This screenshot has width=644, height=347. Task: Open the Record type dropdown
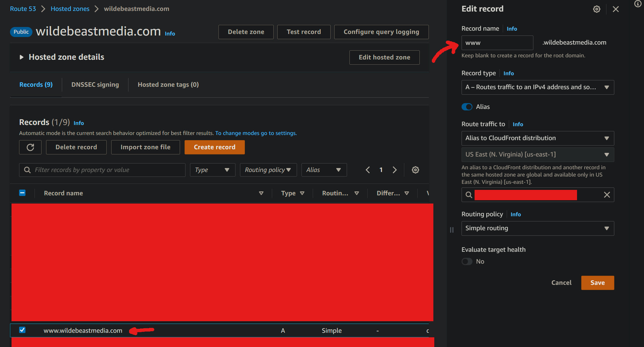[538, 87]
